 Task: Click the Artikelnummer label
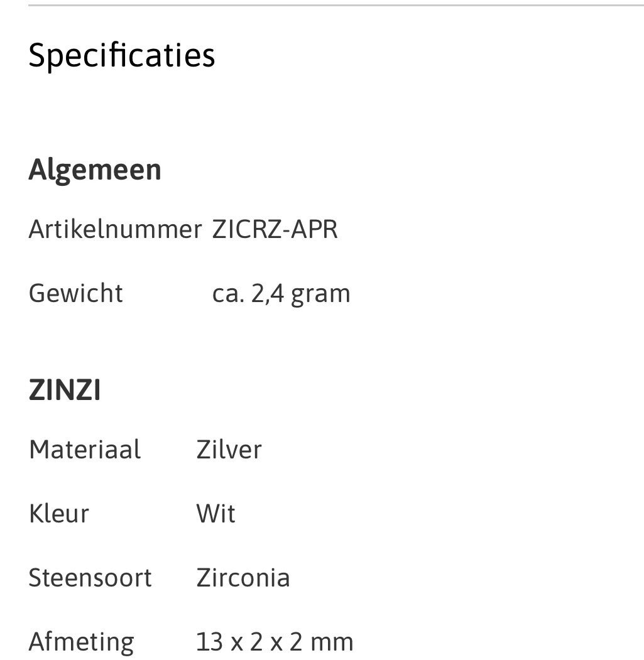click(x=115, y=230)
